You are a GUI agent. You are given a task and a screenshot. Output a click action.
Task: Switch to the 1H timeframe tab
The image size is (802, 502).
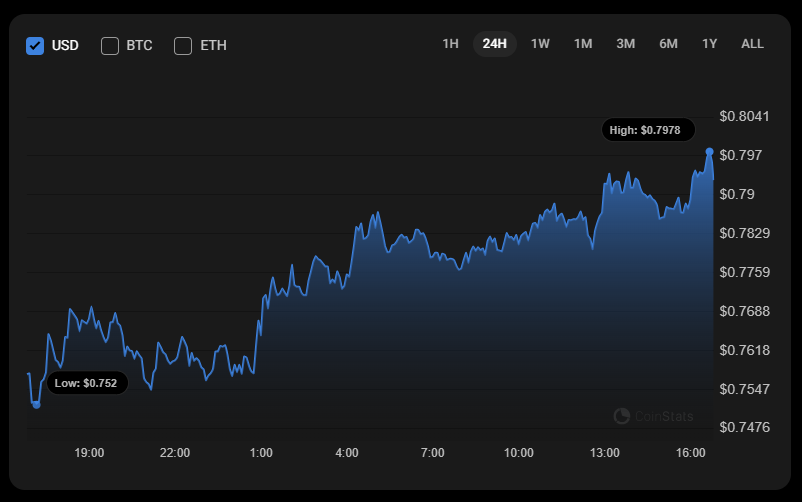click(x=450, y=44)
